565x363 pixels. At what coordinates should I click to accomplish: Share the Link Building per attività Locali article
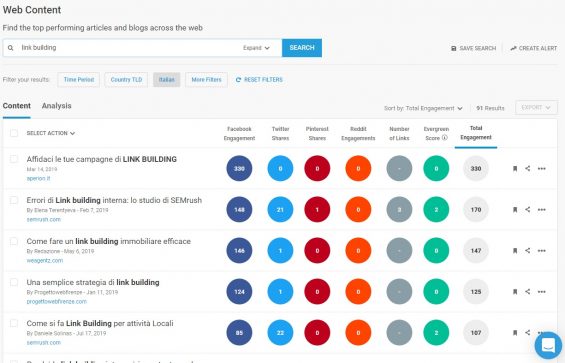[x=528, y=333]
